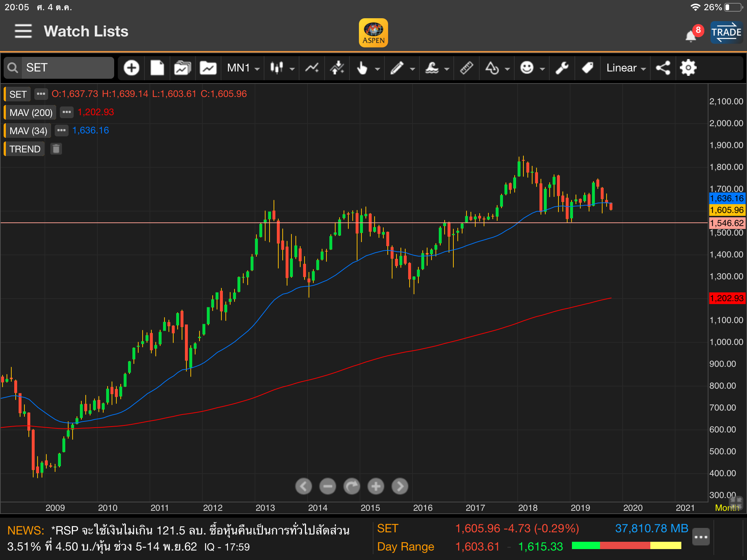Expand the candlestick chart type dropdown
The height and width of the screenshot is (560, 747).
pyautogui.click(x=282, y=68)
